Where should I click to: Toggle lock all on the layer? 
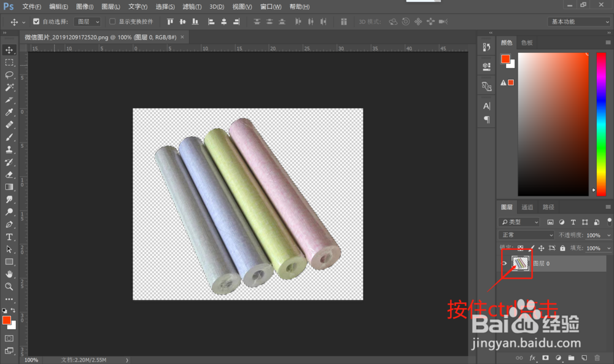click(x=562, y=248)
